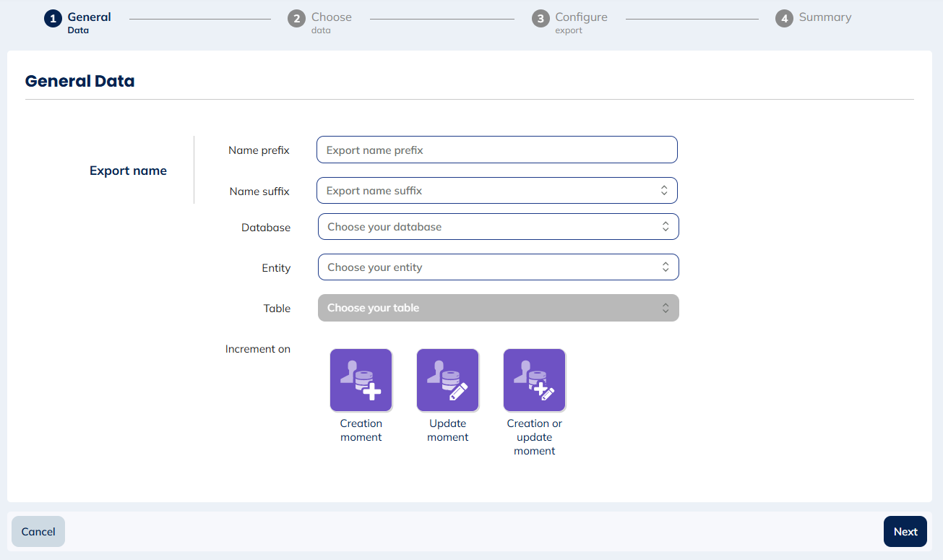Open the Export name suffix dropdown
Screen dimensions: 943x560
(497, 190)
